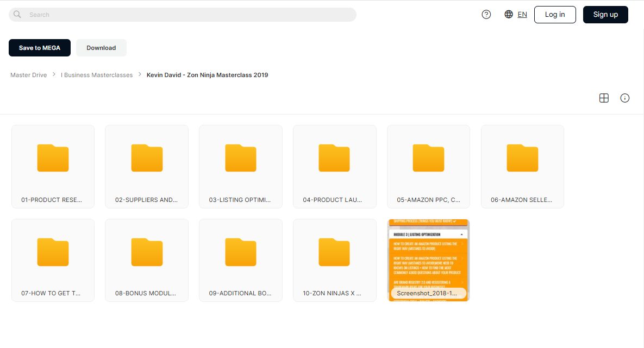This screenshot has height=348, width=644.
Task: Click the 10-ZON NINJAS X ... folder name
Action: click(332, 293)
